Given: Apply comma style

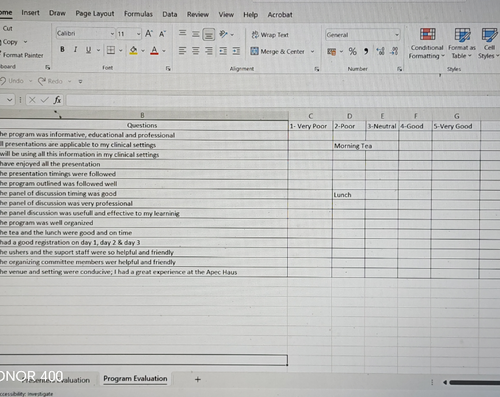Looking at the screenshot, I should tap(366, 51).
